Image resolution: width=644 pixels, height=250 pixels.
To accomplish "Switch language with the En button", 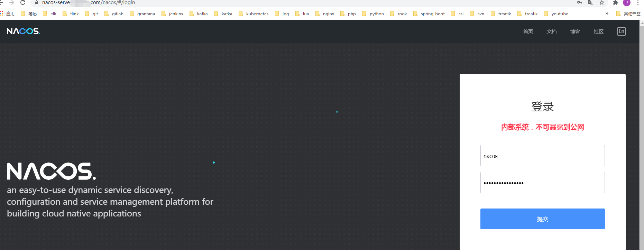I will 622,31.
